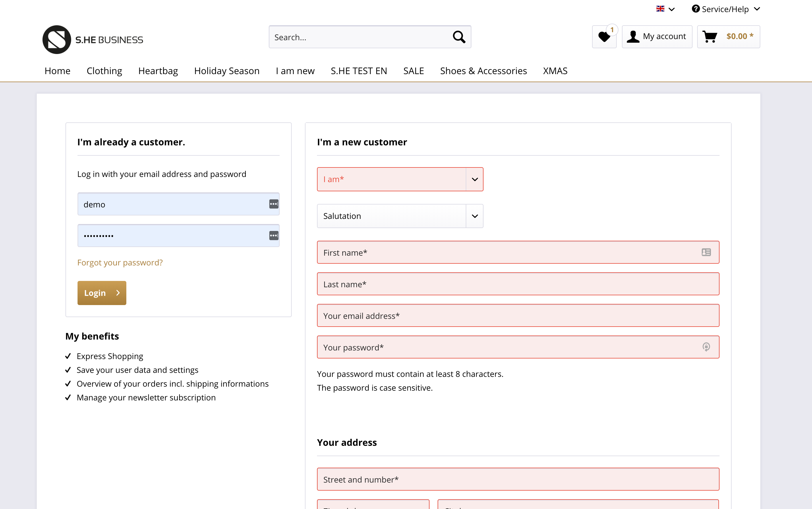Click the Login button
Image resolution: width=812 pixels, height=509 pixels.
(102, 293)
